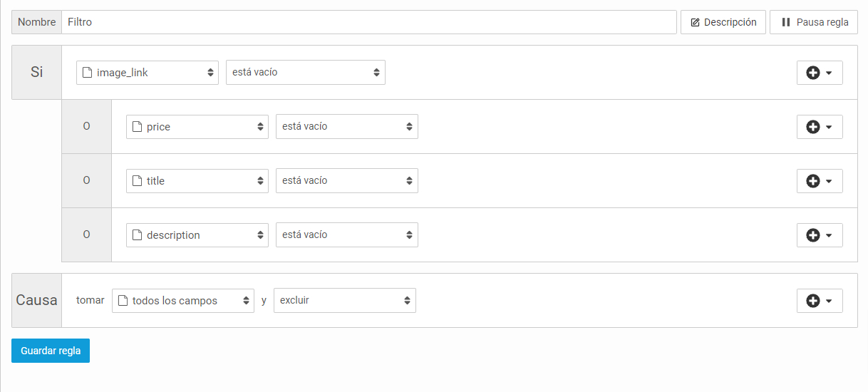Change description condition 'está vacío' dropdown
Screen dimensions: 868x392
(346, 235)
